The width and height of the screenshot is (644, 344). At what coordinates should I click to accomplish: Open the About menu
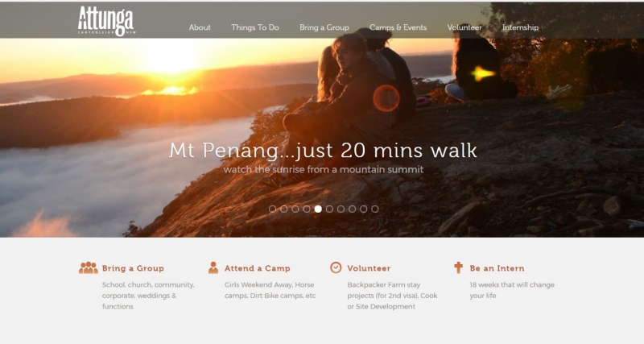tap(200, 27)
